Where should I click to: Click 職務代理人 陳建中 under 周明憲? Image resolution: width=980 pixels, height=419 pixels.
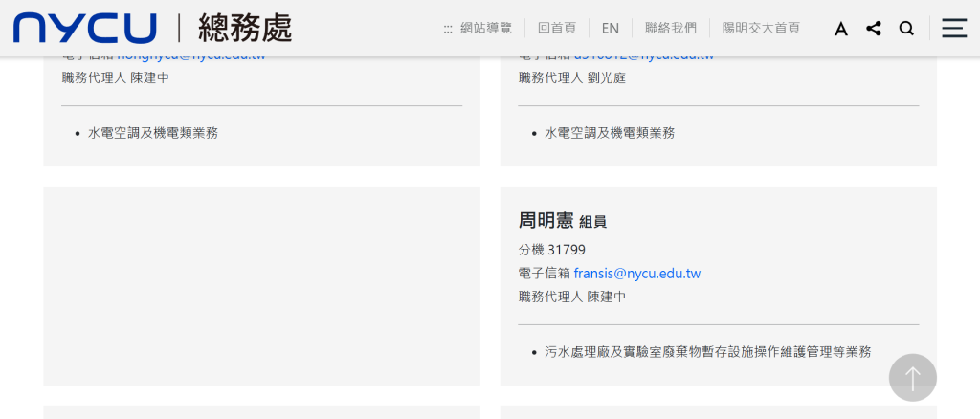572,297
